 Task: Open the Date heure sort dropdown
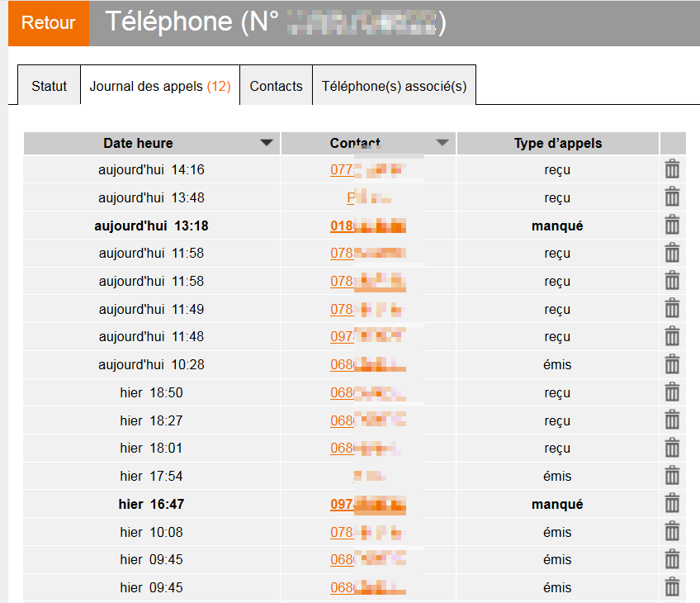click(x=267, y=142)
